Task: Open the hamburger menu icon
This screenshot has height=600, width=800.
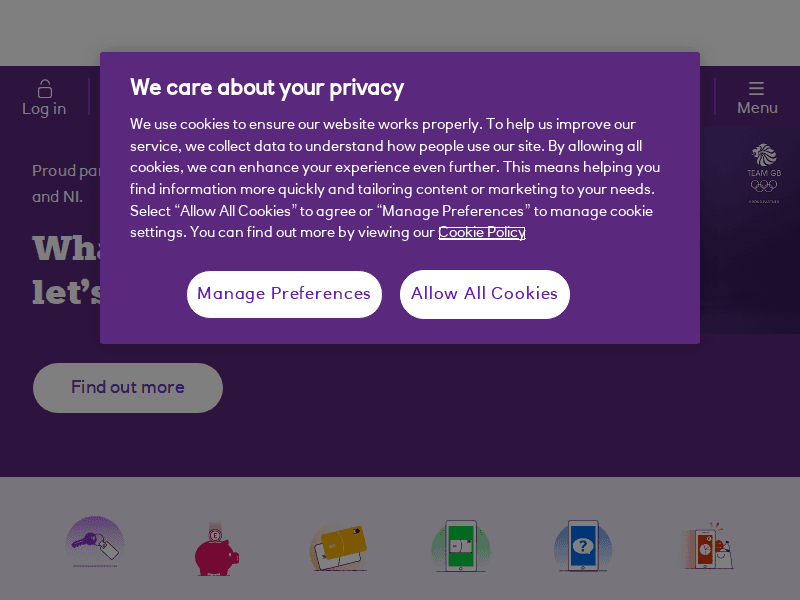Action: point(756,88)
